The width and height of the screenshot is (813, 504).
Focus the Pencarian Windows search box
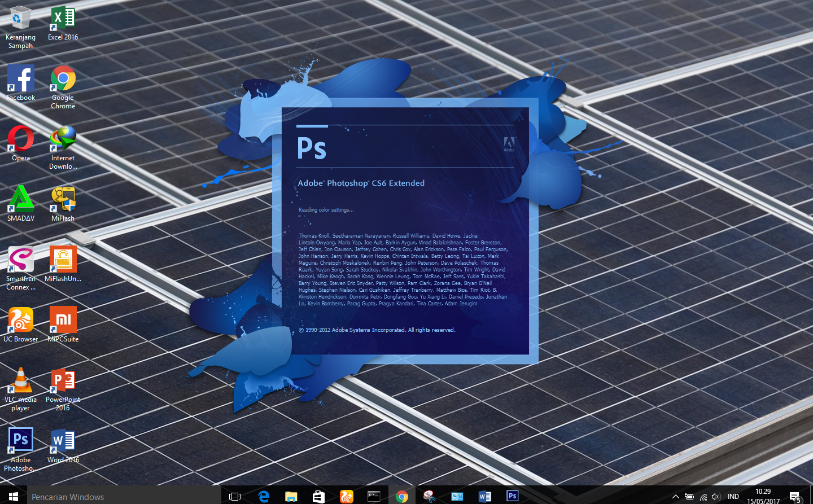tap(124, 497)
